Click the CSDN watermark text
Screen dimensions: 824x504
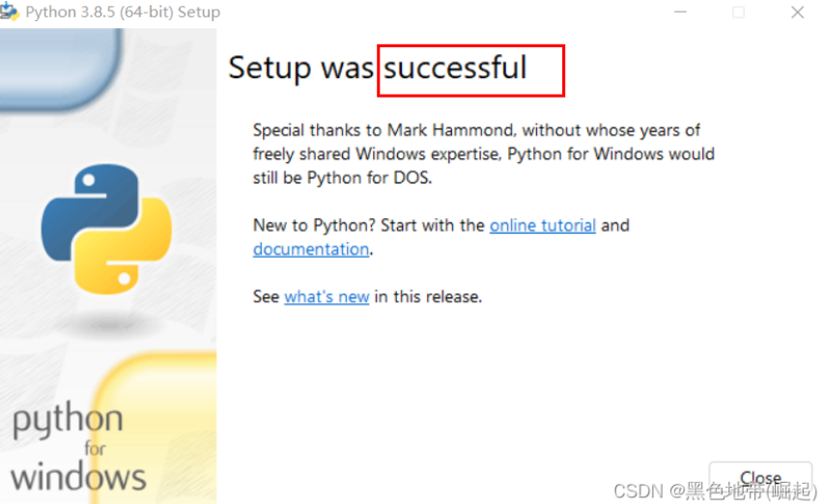click(x=715, y=490)
